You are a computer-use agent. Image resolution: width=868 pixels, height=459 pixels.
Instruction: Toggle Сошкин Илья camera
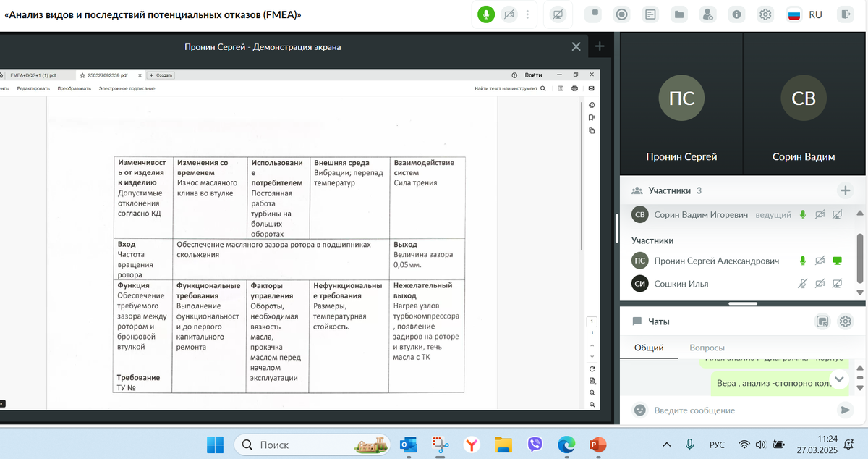(x=820, y=283)
